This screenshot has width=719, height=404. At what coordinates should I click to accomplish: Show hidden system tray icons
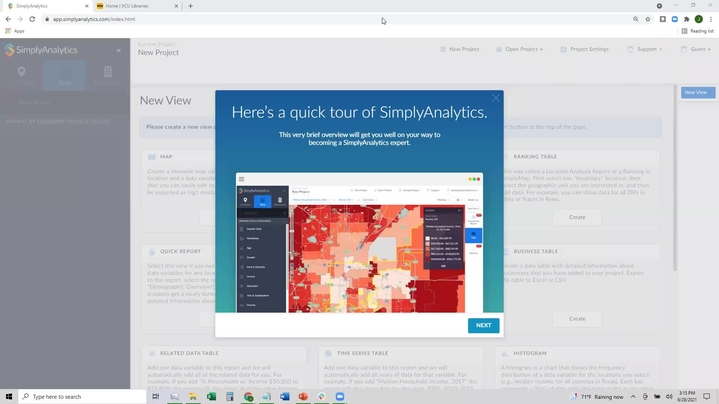[x=633, y=397]
